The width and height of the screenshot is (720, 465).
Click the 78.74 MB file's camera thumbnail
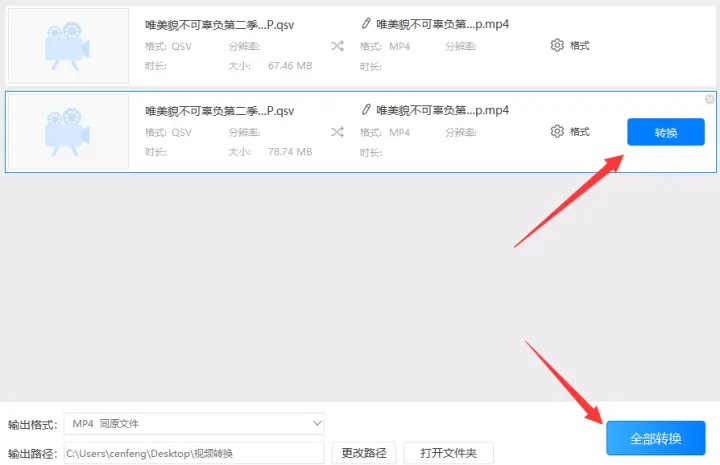pyautogui.click(x=68, y=132)
